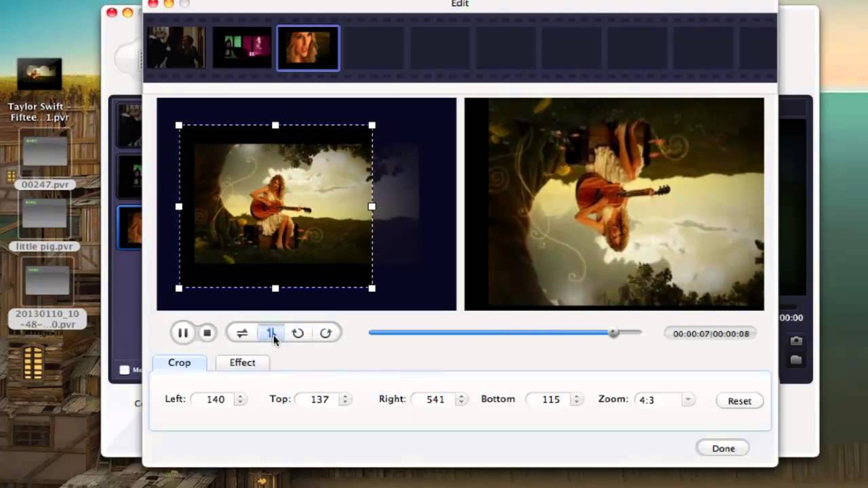The height and width of the screenshot is (488, 868).
Task: Click the playback progress slider handle
Action: (x=614, y=333)
